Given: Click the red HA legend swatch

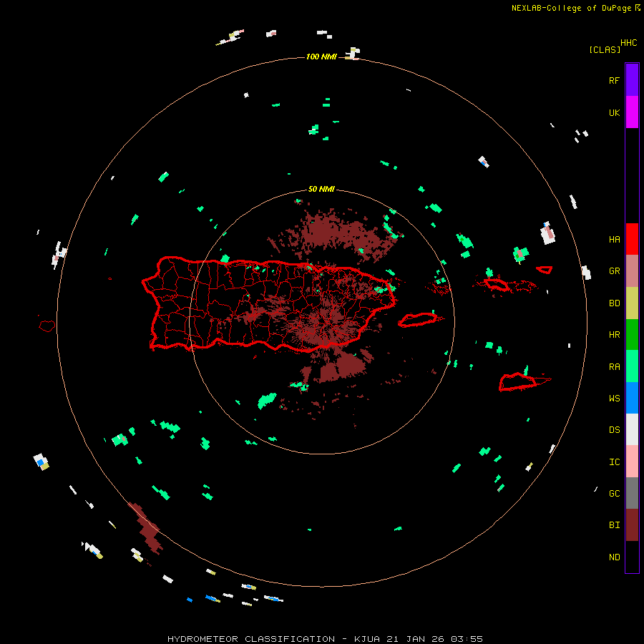Looking at the screenshot, I should pyautogui.click(x=632, y=239).
